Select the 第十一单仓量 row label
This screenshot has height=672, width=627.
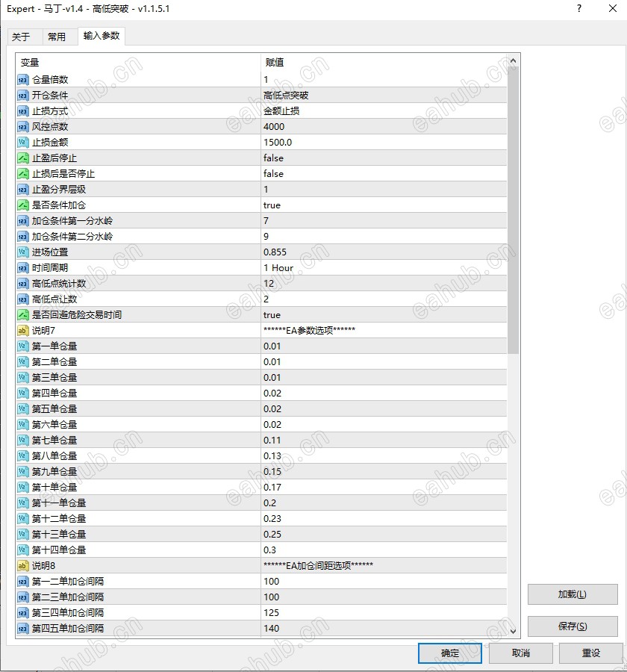point(59,503)
